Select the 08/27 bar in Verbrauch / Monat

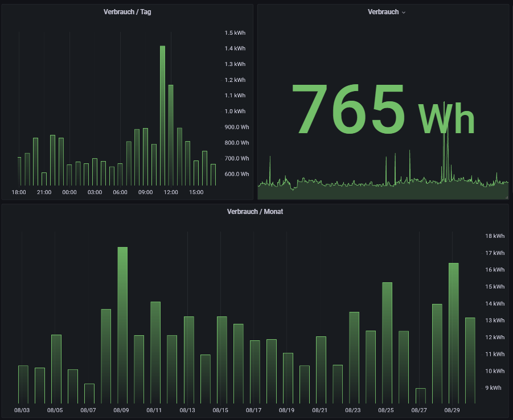tap(420, 396)
